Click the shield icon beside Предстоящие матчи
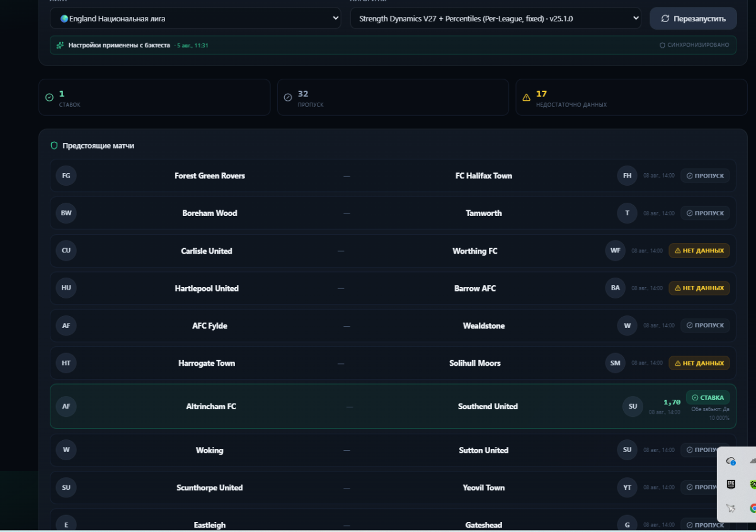Viewport: 756px width, 532px height. coord(54,145)
